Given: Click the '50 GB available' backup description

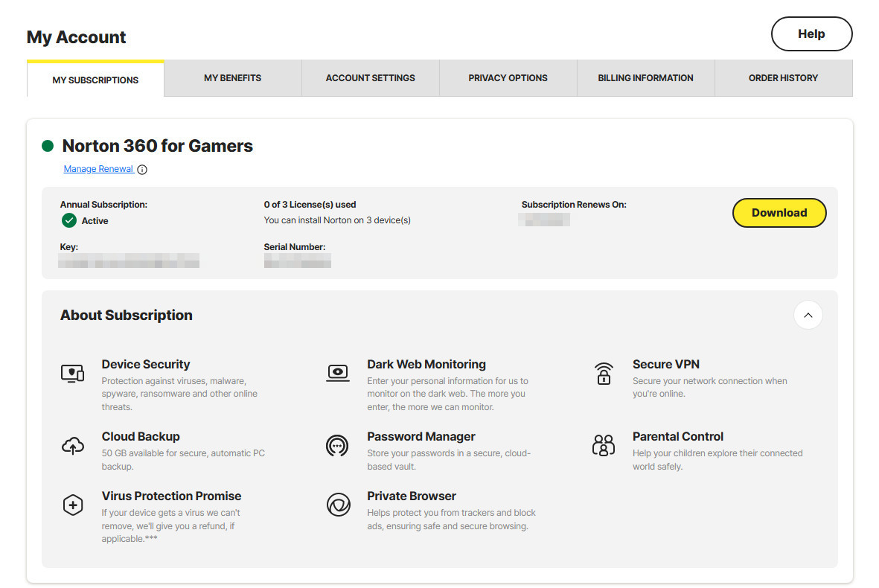Looking at the screenshot, I should point(183,460).
